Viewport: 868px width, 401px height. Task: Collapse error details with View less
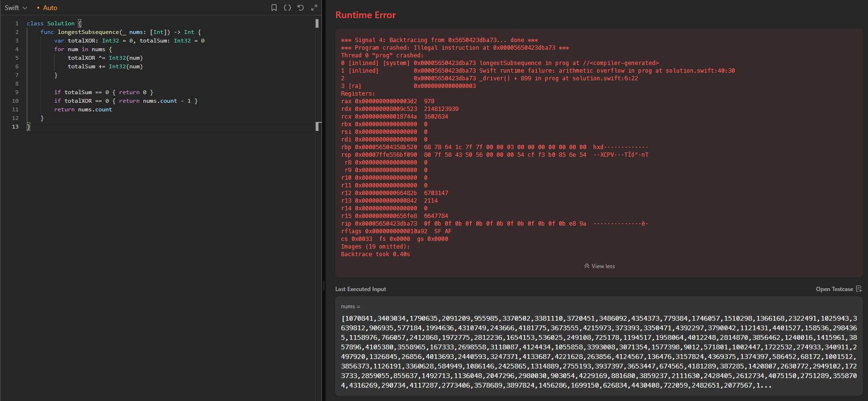tap(599, 266)
